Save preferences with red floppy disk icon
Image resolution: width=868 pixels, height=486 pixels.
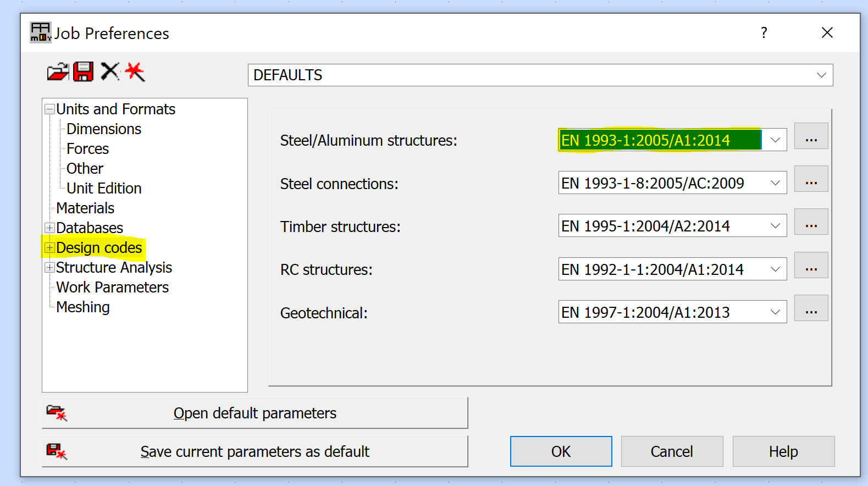click(83, 72)
